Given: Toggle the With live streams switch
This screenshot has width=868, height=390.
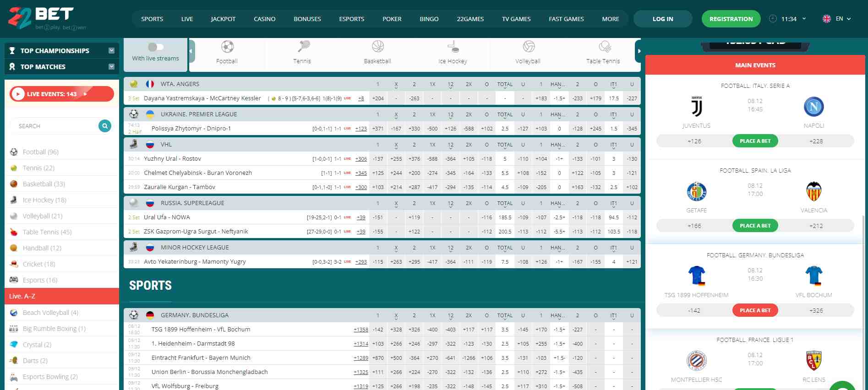Looking at the screenshot, I should click(x=156, y=47).
